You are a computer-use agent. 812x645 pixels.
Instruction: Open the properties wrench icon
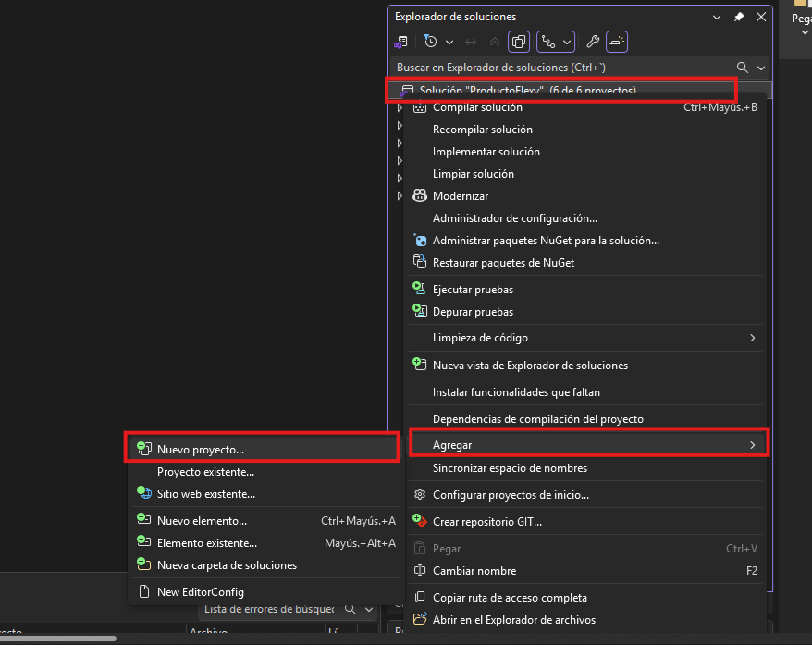593,42
